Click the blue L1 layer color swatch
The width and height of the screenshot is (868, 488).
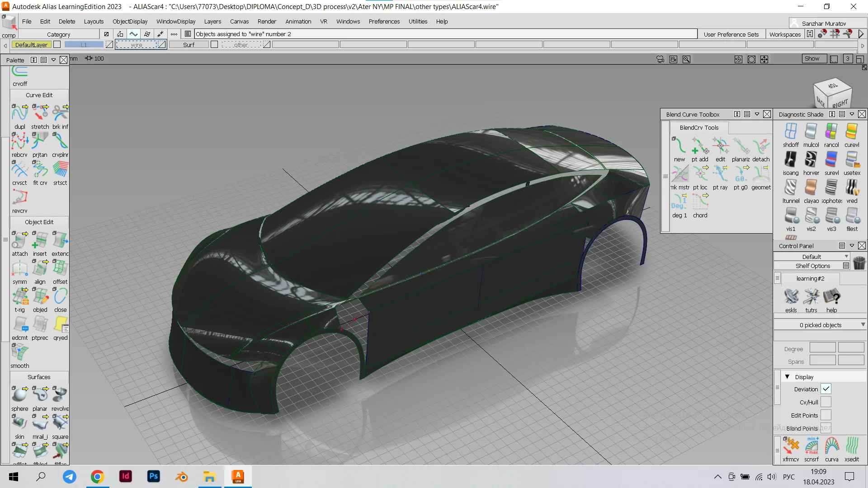click(x=84, y=45)
